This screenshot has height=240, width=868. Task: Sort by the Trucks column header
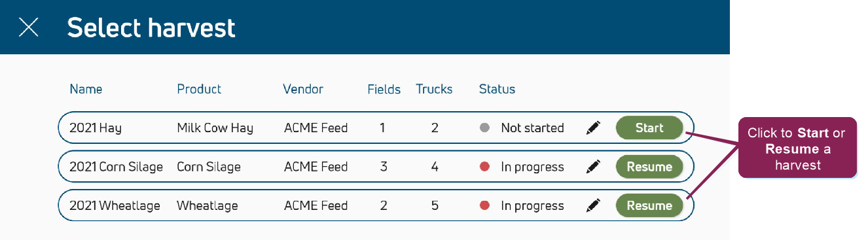(434, 89)
